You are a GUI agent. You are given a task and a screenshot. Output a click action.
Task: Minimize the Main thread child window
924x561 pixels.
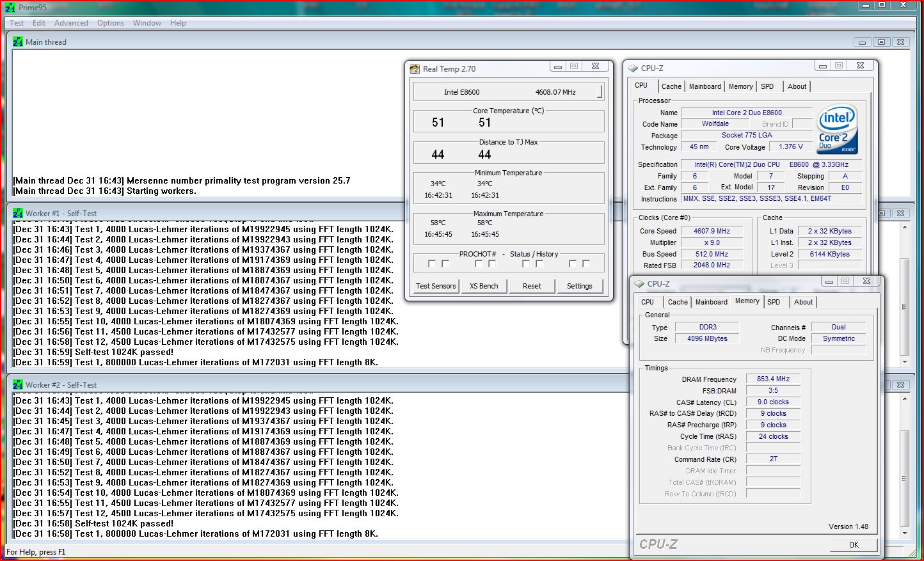[862, 42]
